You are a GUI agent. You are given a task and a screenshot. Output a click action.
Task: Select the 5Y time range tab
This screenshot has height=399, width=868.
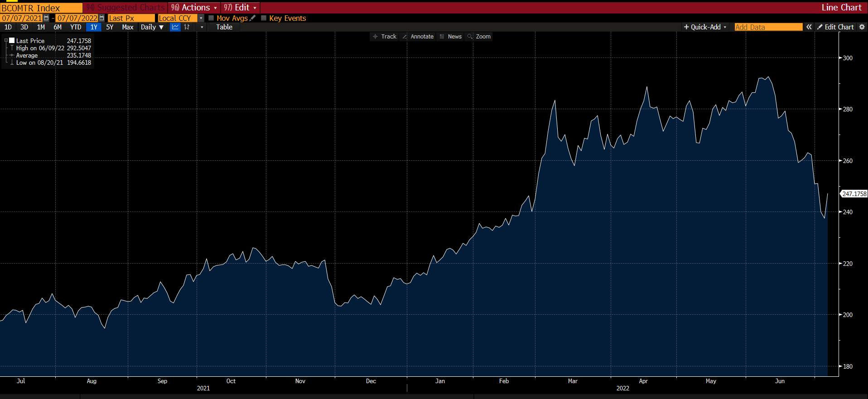click(110, 27)
